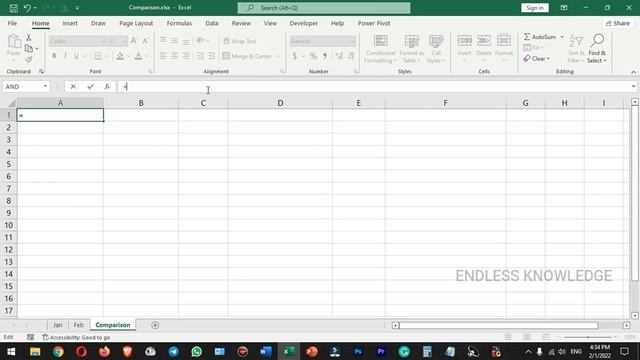Confirm the formula with the checkmark icon
Image resolution: width=640 pixels, height=360 pixels.
point(90,87)
